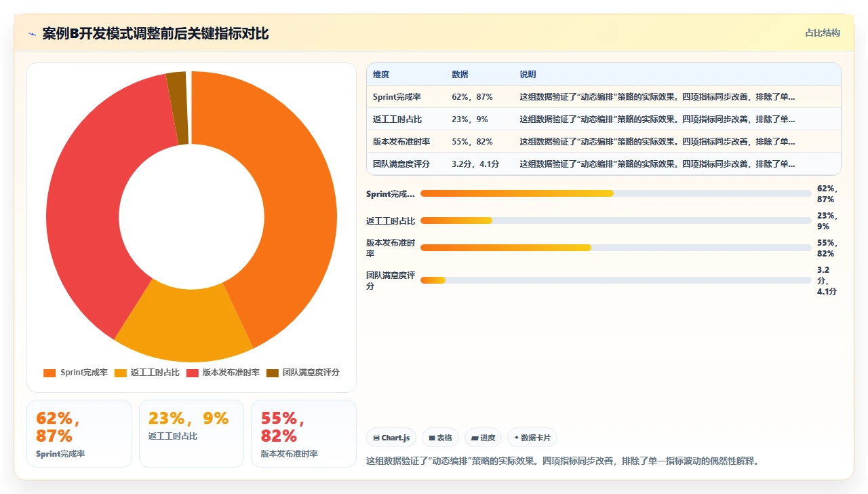Click the Chart.js tag chip

pos(391,438)
